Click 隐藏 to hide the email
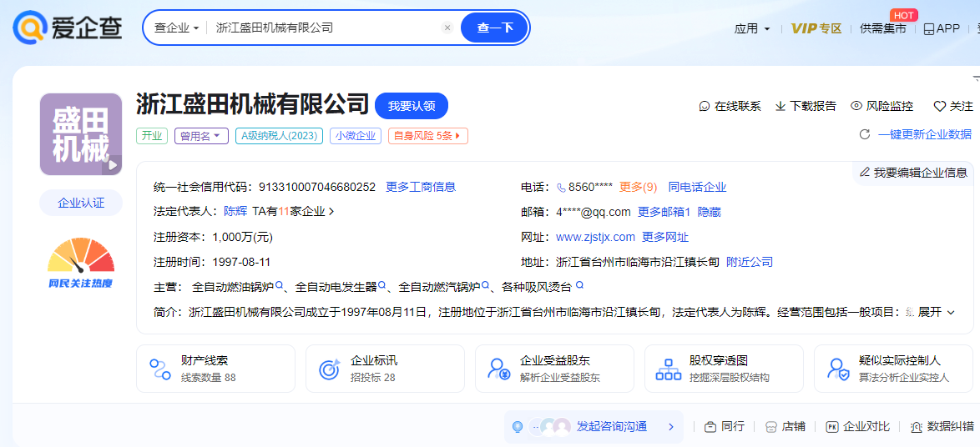This screenshot has width=980, height=447. [x=710, y=213]
